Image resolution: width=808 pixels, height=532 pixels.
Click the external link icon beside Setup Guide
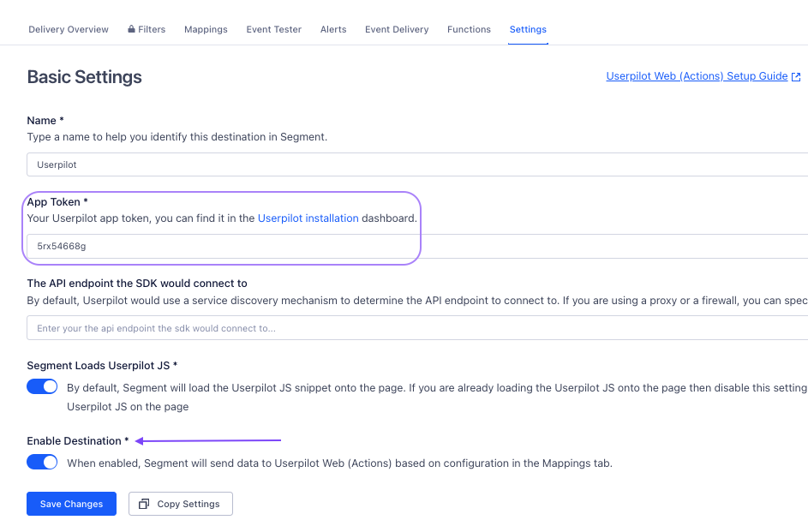pos(796,77)
